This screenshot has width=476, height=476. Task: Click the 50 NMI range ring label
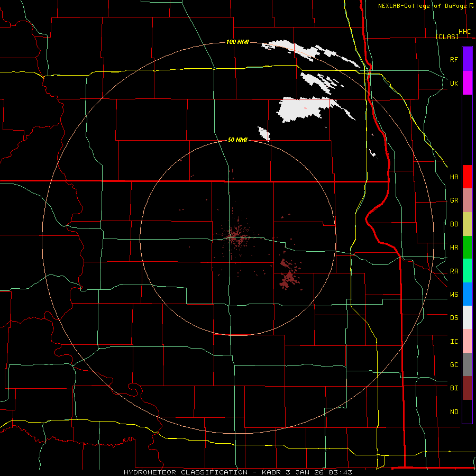237,140
